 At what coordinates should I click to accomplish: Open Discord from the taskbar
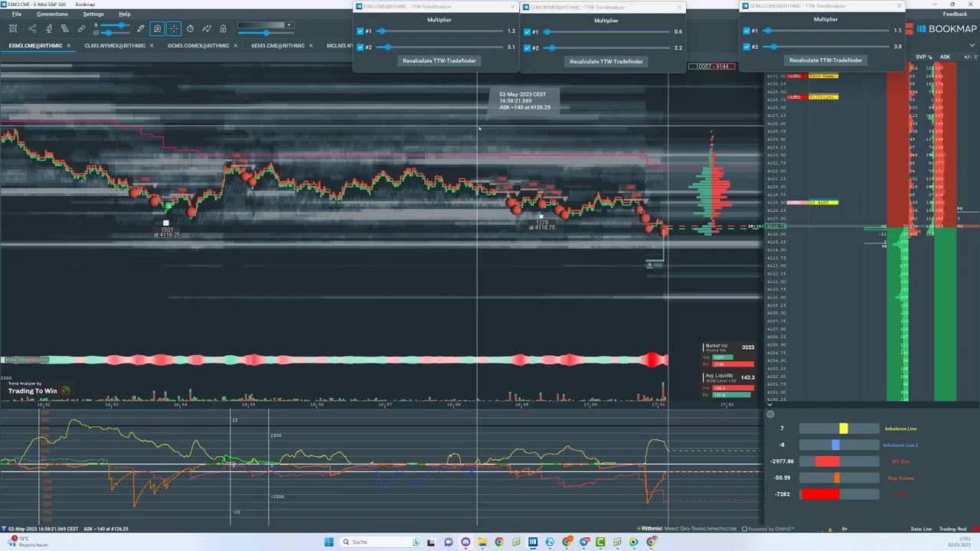(465, 542)
